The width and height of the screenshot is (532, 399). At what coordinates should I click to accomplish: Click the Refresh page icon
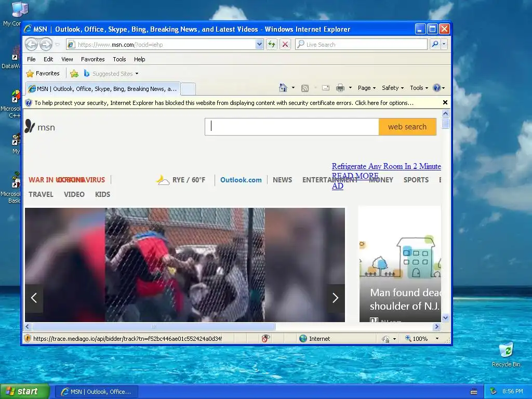point(272,45)
